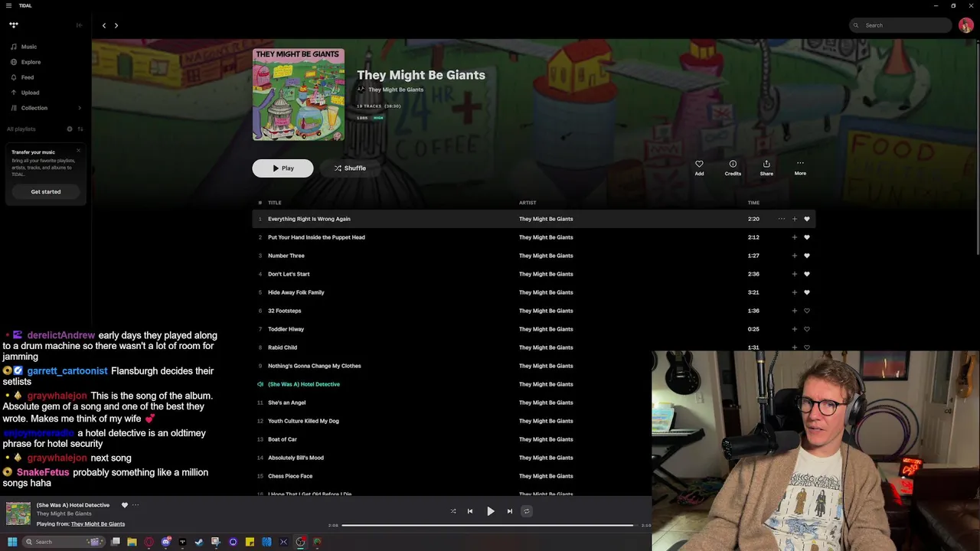
Task: Dismiss the Transfer your music card
Action: click(x=78, y=151)
